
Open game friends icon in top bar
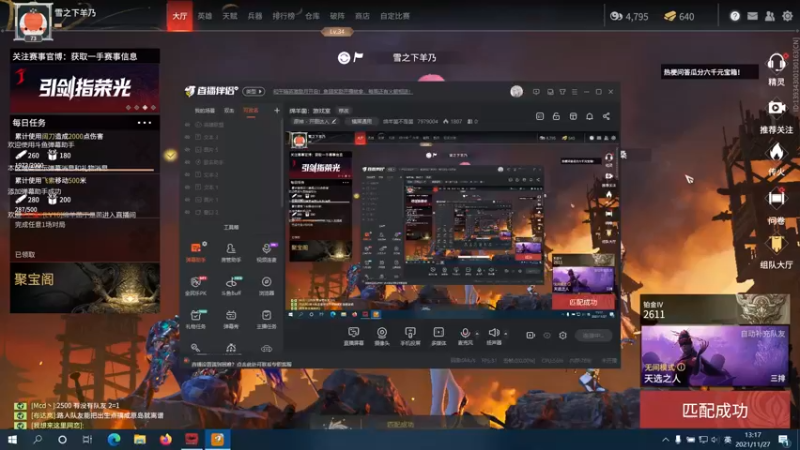point(770,16)
